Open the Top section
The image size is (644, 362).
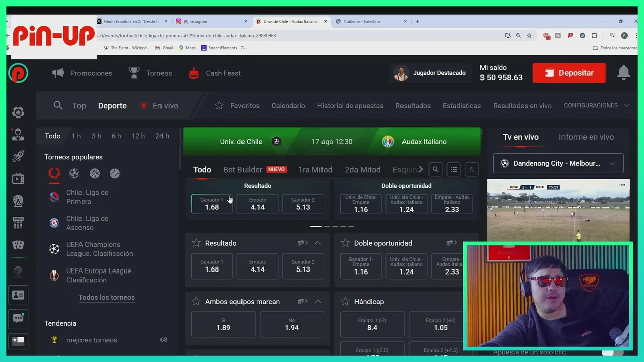[79, 105]
